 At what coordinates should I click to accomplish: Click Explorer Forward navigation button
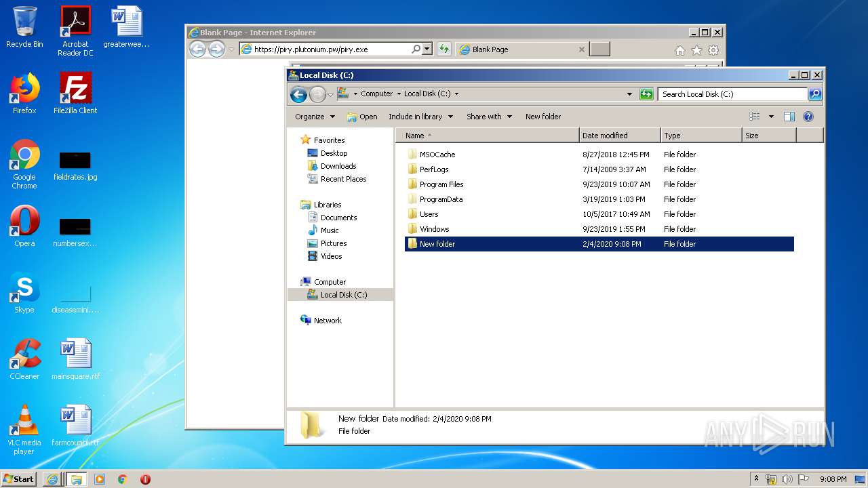pos(317,95)
